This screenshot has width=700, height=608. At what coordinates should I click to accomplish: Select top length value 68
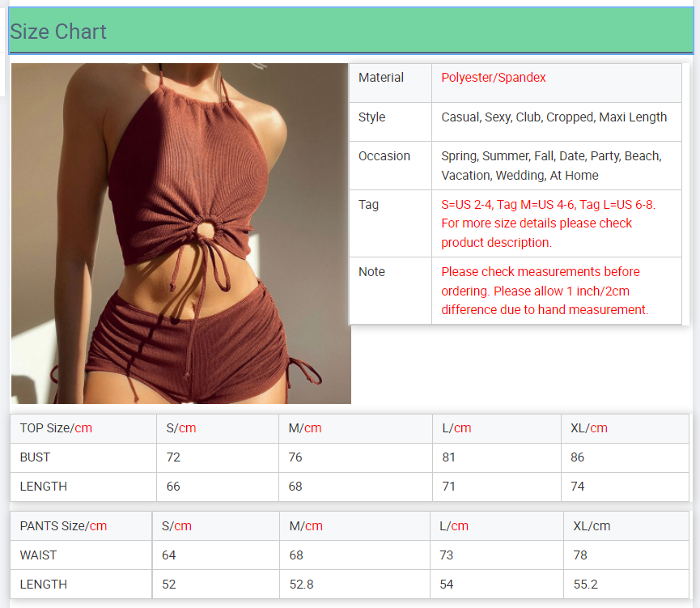click(295, 487)
